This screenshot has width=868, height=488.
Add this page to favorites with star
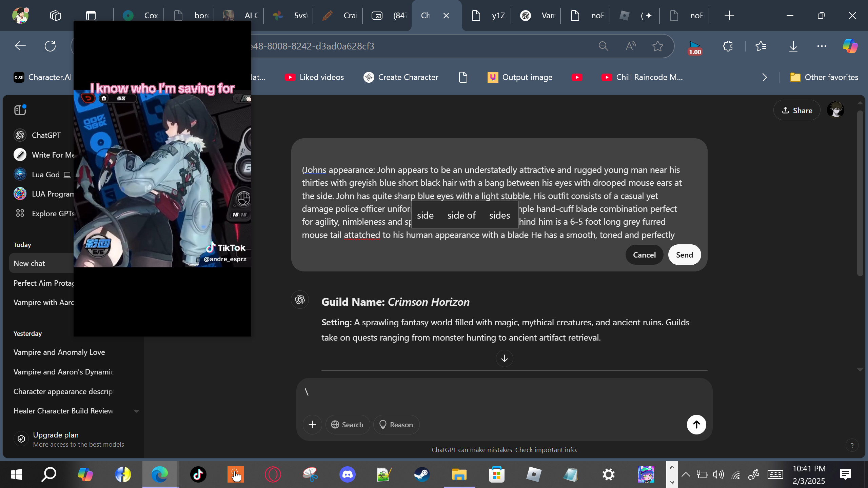658,46
